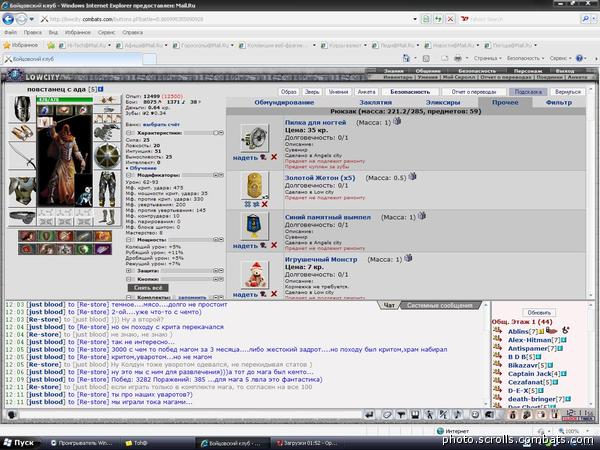Open the Избранное menu in IE menu bar
Screen dimensions: 600x450
tap(78, 33)
